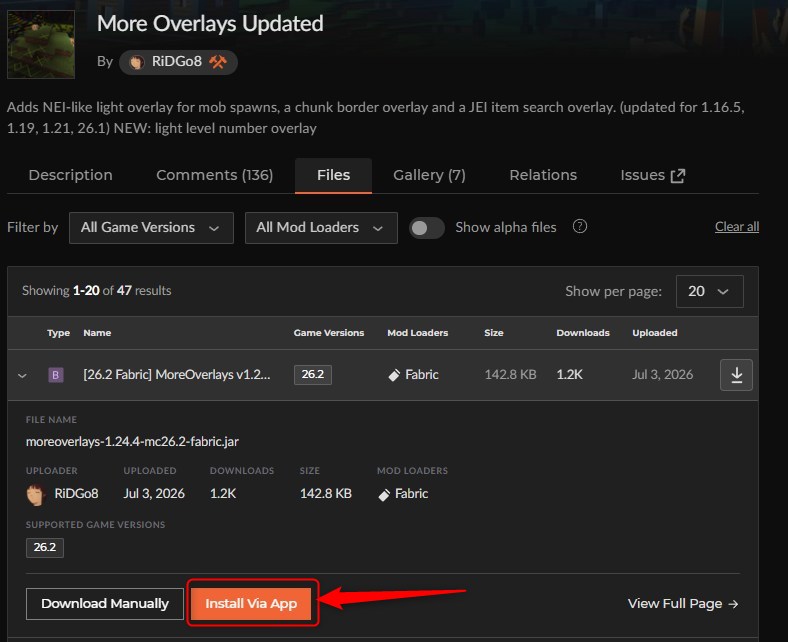The width and height of the screenshot is (788, 642).
Task: Open the All Game Versions dropdown
Action: click(151, 228)
